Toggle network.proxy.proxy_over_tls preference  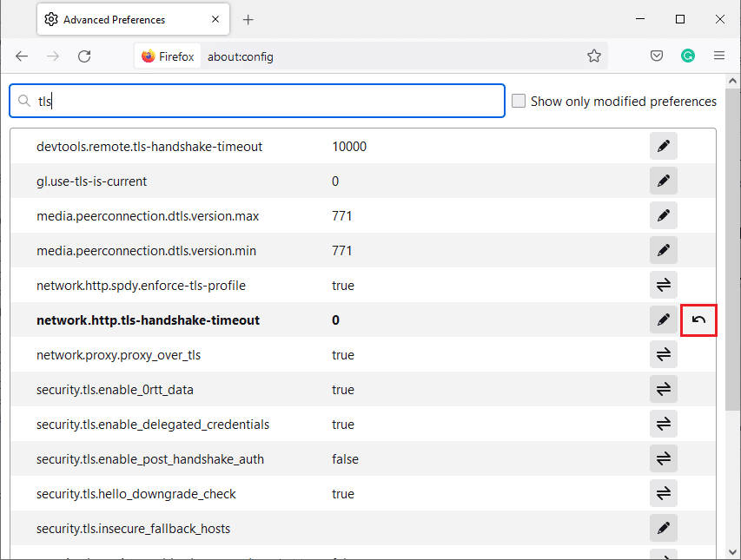pos(663,354)
